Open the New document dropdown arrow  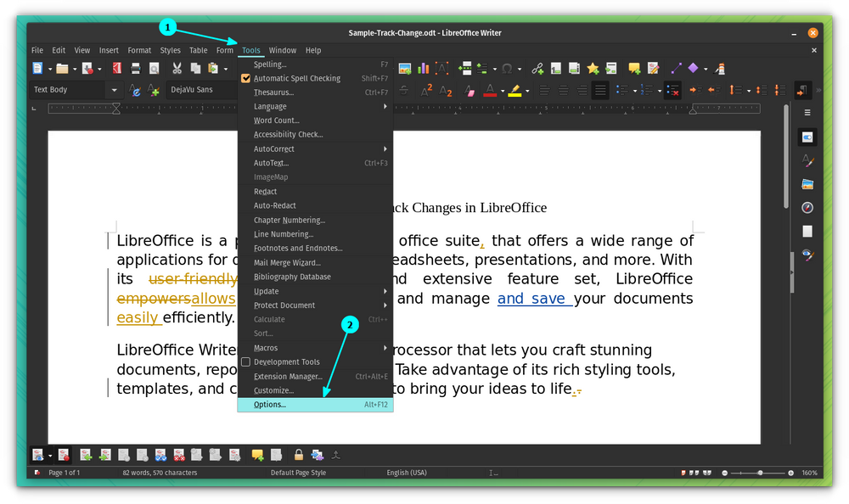click(50, 70)
